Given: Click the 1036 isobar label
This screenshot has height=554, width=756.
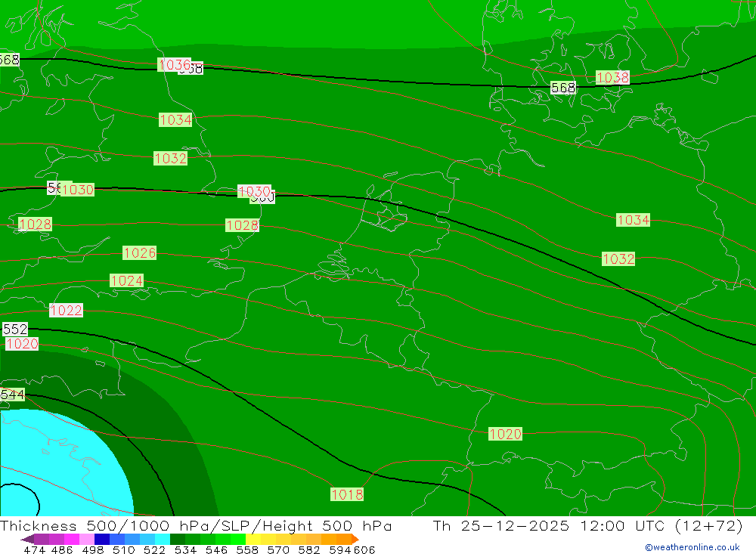Looking at the screenshot, I should pyautogui.click(x=175, y=64).
